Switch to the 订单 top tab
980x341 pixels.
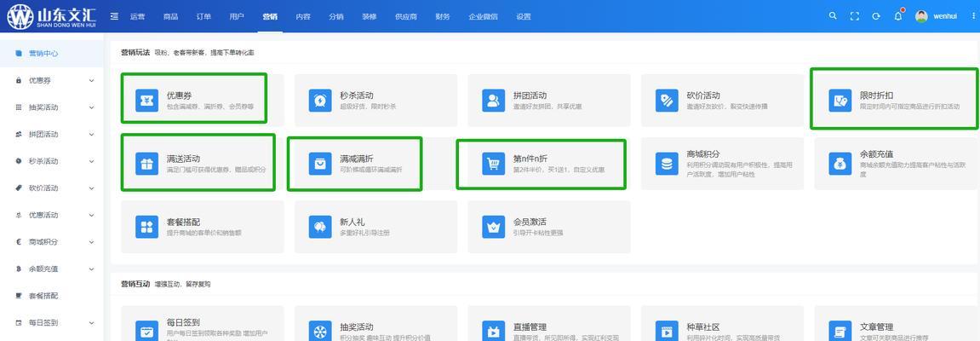(x=203, y=17)
